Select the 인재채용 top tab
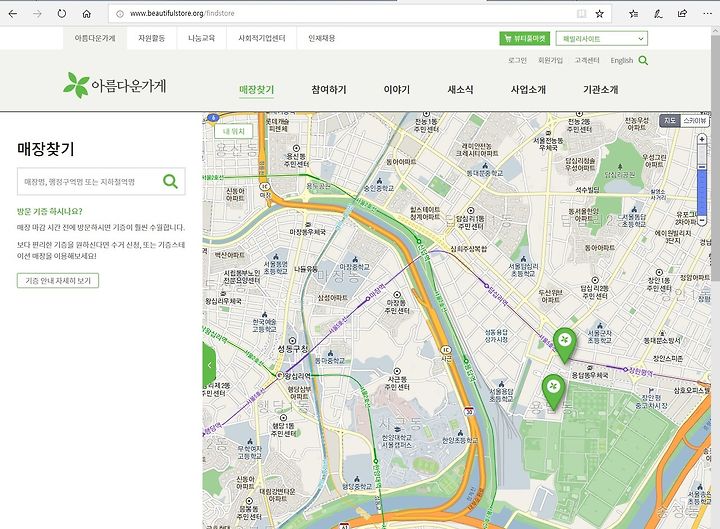This screenshot has height=529, width=720. (x=321, y=38)
